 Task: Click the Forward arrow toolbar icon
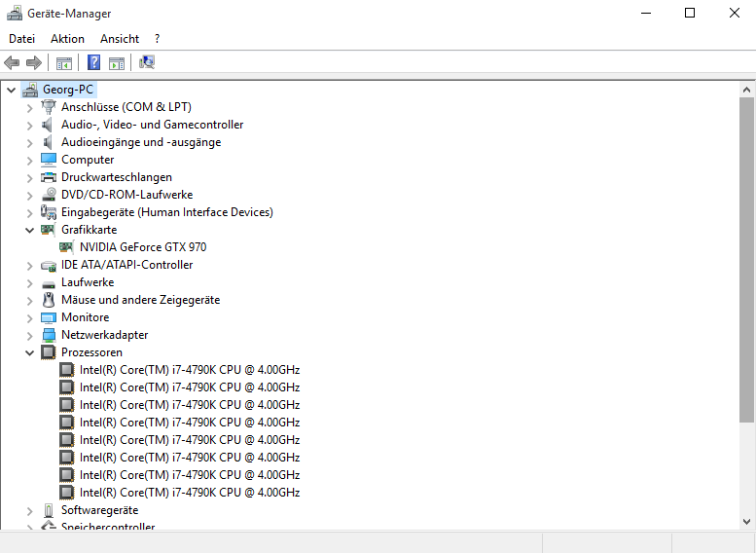coord(34,62)
